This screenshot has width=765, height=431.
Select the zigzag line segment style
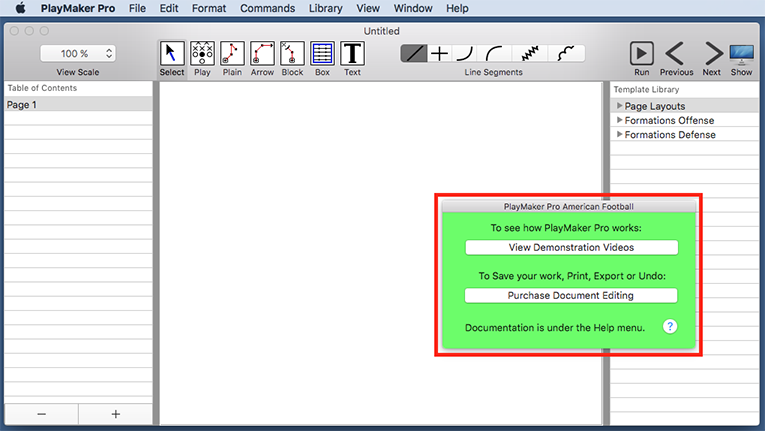click(x=530, y=54)
